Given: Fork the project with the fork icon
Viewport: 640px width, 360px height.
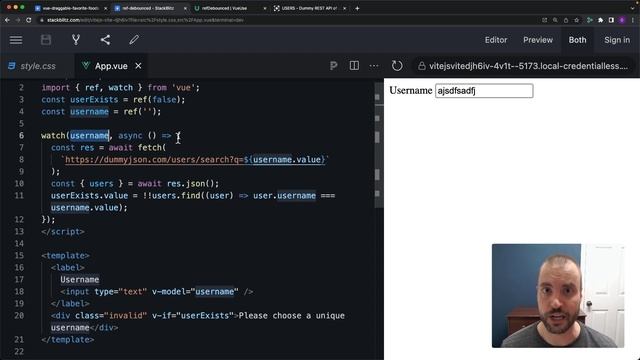Looking at the screenshot, I should (76, 40).
